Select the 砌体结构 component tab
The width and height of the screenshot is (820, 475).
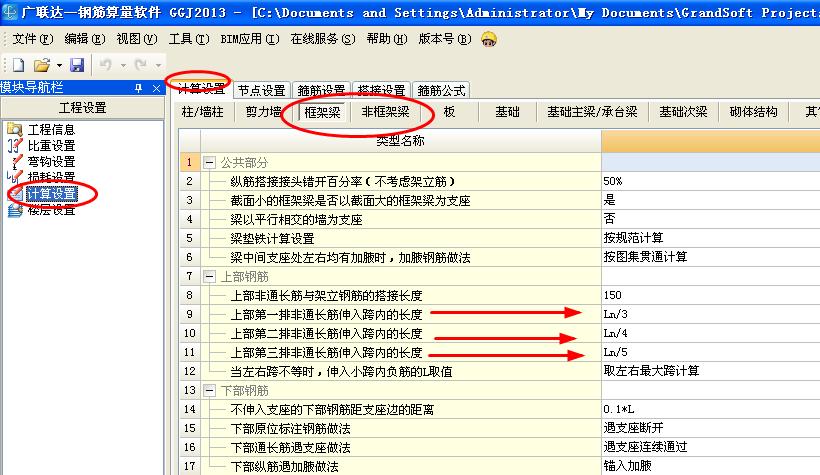pos(754,112)
